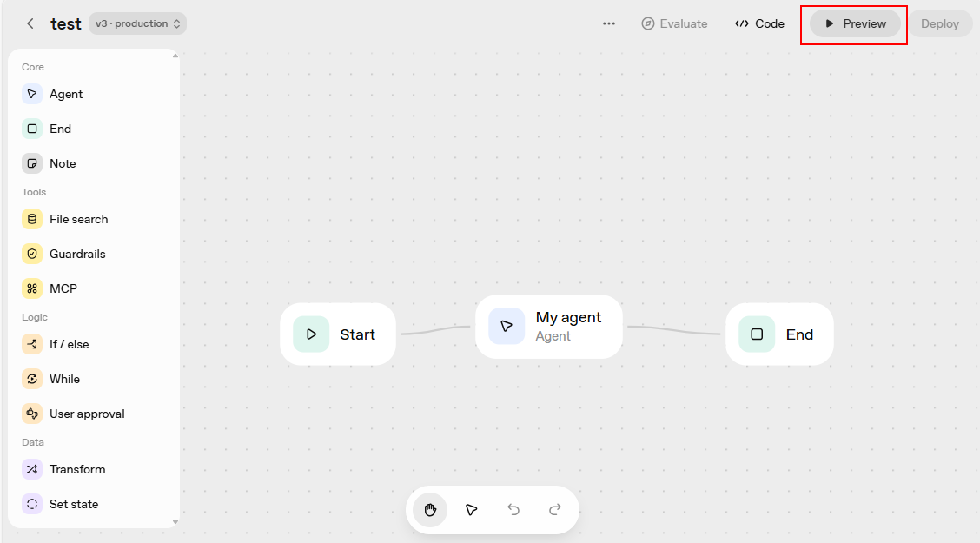Click the 'End' label in the Core list
Viewport: 980px width, 543px height.
(x=60, y=129)
